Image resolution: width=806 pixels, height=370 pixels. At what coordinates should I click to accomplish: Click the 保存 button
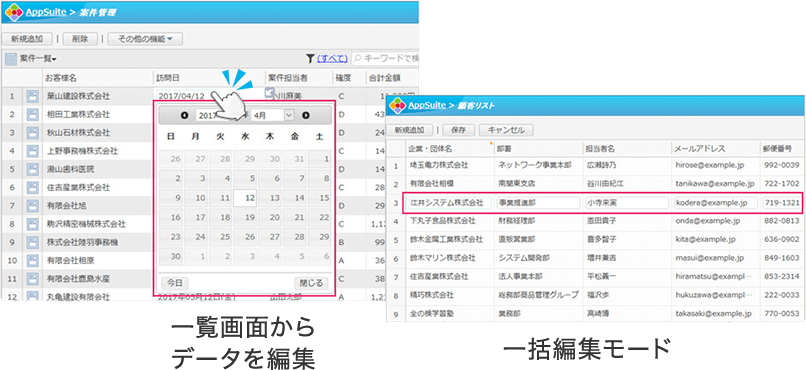point(458,130)
